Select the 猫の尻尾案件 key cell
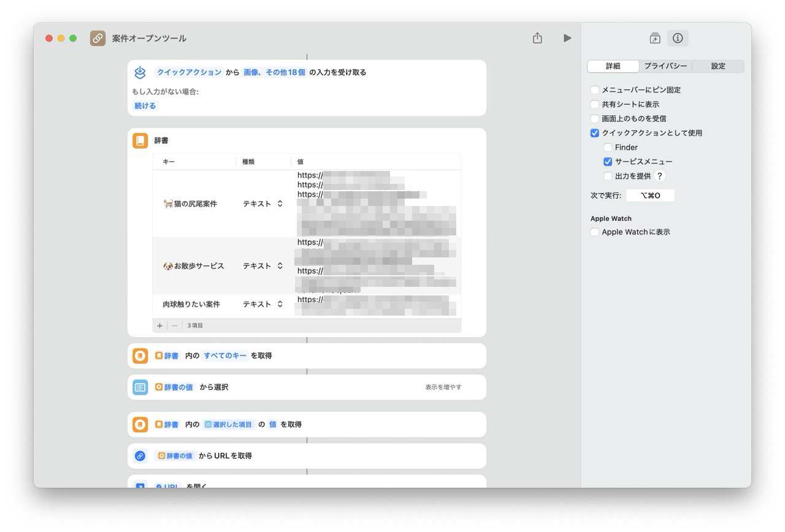This screenshot has width=785, height=532. pyautogui.click(x=194, y=203)
